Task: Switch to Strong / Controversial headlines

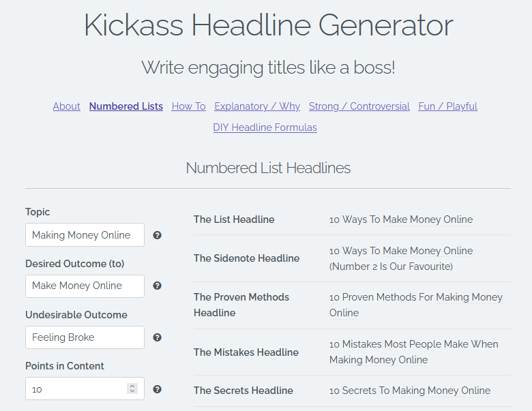Action: point(359,106)
